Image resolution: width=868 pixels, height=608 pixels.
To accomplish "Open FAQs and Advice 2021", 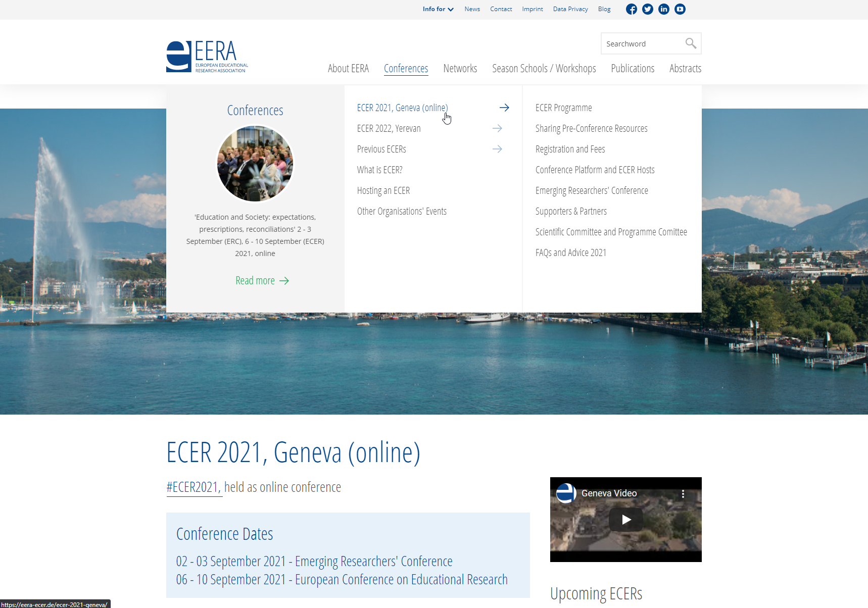I will pos(570,252).
